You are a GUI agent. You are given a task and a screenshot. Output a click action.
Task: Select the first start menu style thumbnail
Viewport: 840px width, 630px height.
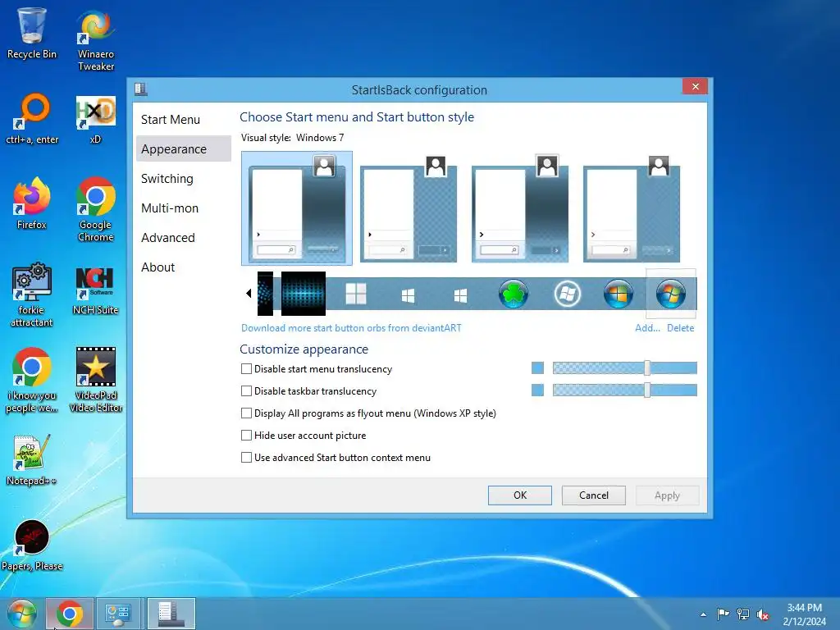pyautogui.click(x=297, y=208)
